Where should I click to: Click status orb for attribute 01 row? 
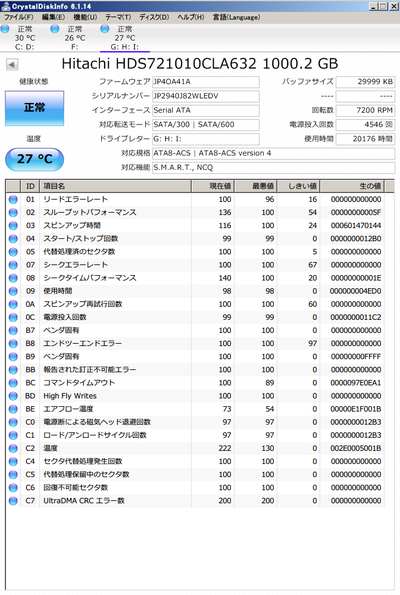coord(13,200)
